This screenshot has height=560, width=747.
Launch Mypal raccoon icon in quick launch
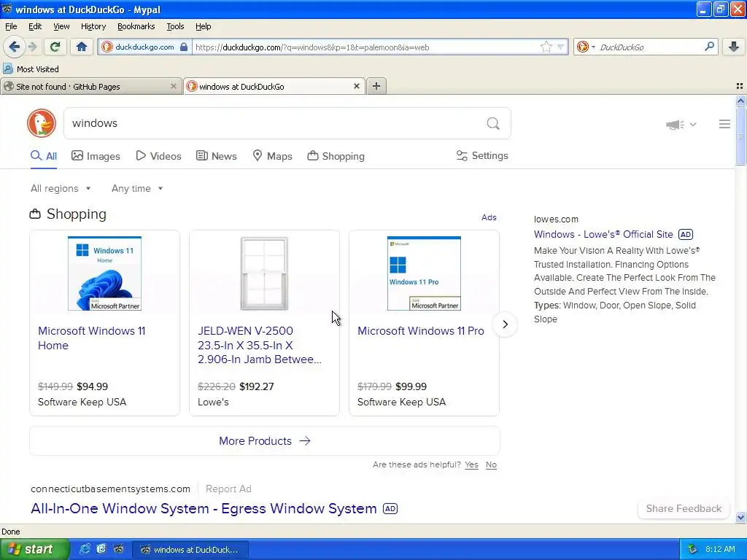pyautogui.click(x=119, y=549)
